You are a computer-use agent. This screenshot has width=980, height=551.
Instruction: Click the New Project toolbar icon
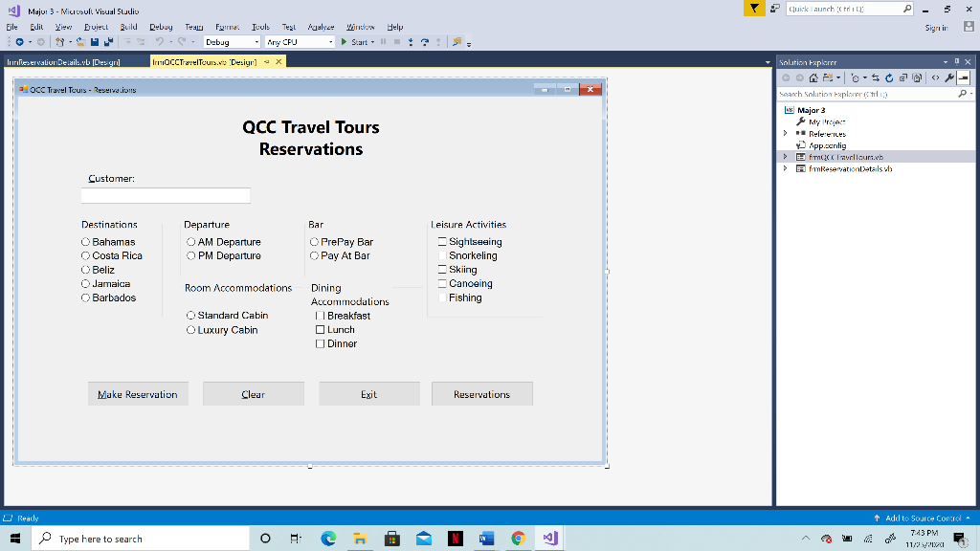(x=59, y=42)
